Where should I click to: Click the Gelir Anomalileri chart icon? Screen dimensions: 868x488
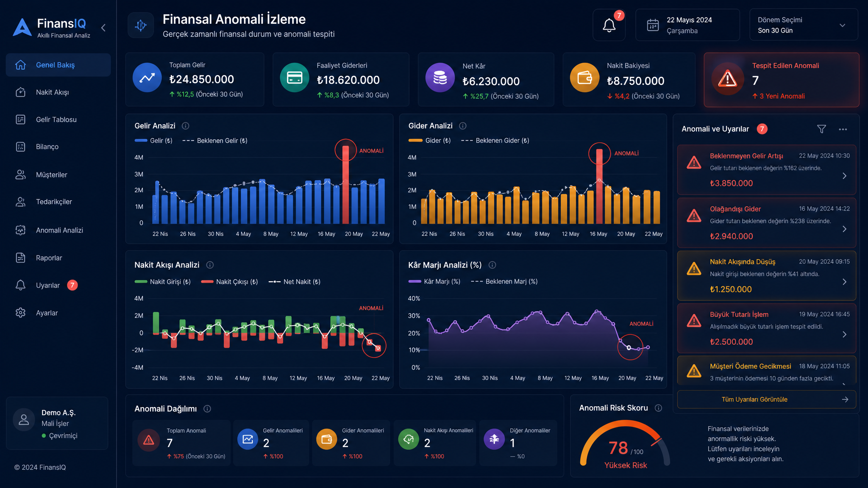tap(248, 439)
